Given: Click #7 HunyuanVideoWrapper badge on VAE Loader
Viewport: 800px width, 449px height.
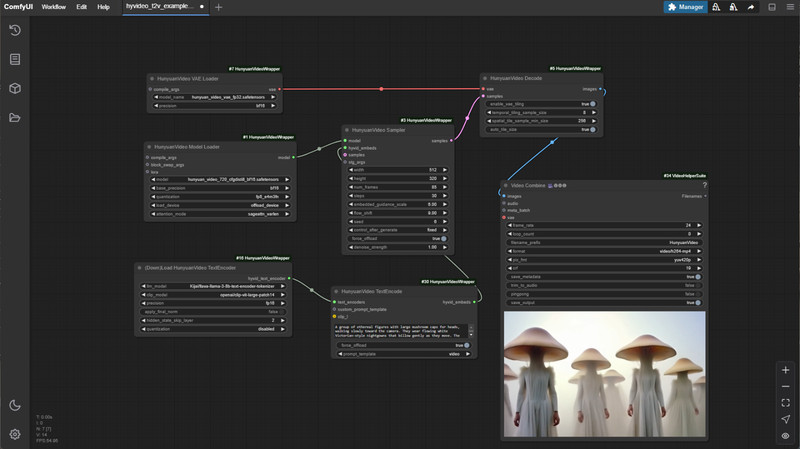Looking at the screenshot, I should (x=254, y=69).
